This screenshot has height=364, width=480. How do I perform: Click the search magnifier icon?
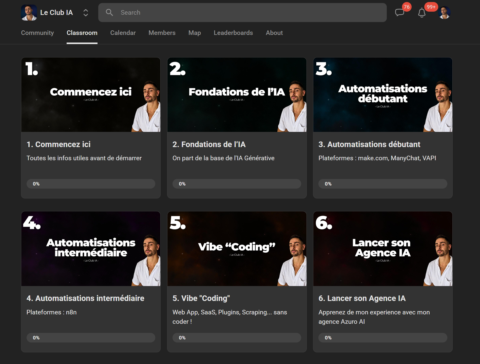click(x=109, y=12)
